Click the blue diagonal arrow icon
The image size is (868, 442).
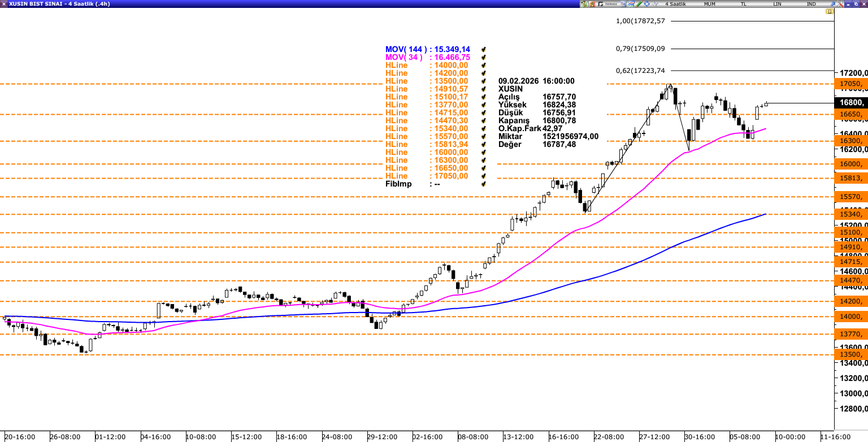[832, 4]
